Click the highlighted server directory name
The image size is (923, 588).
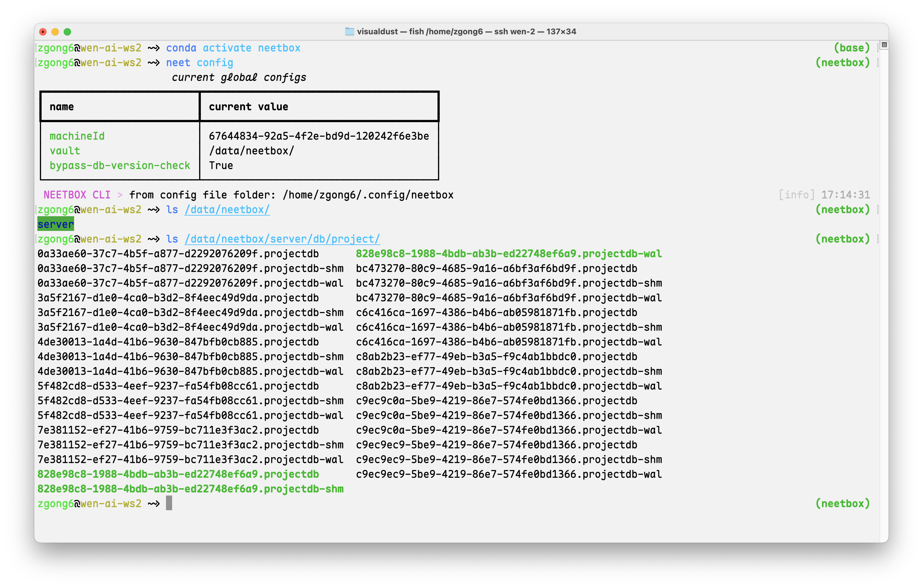coord(55,224)
